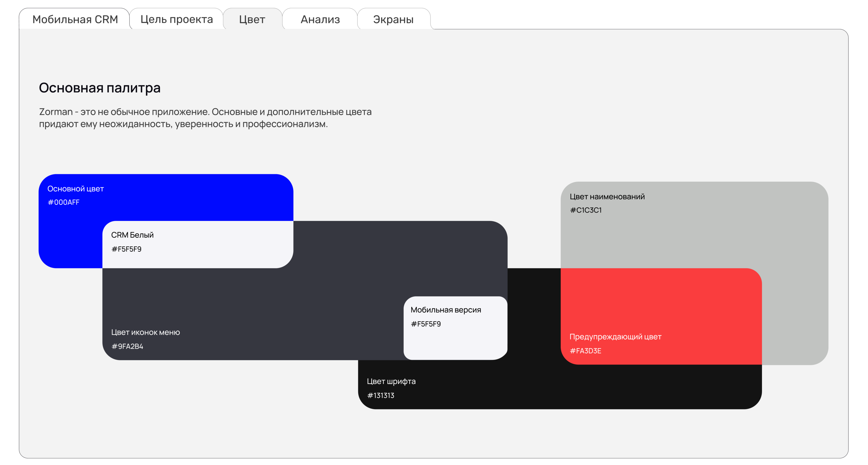Select the Мобильная версия white swatch
The height and width of the screenshot is (465, 868).
pos(455,340)
